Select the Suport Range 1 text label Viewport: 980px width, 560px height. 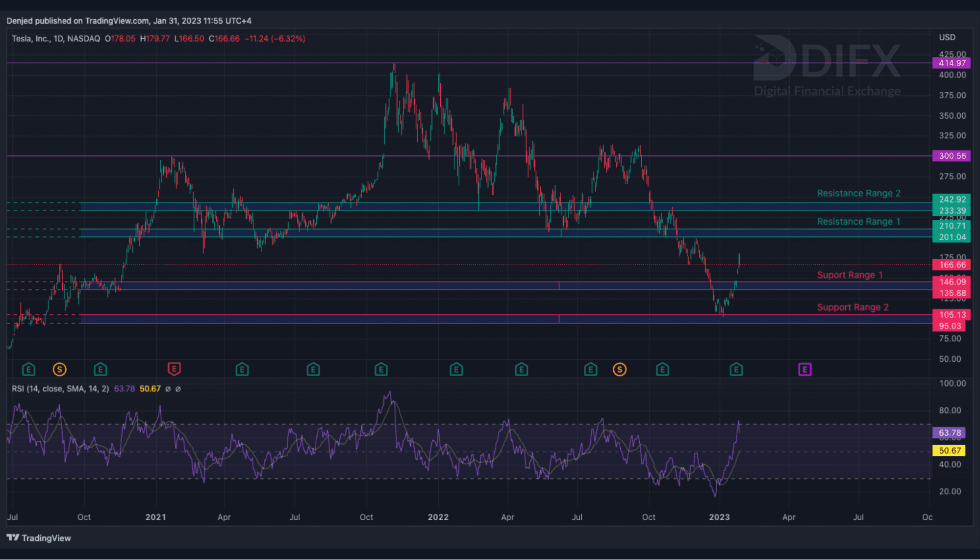point(850,275)
